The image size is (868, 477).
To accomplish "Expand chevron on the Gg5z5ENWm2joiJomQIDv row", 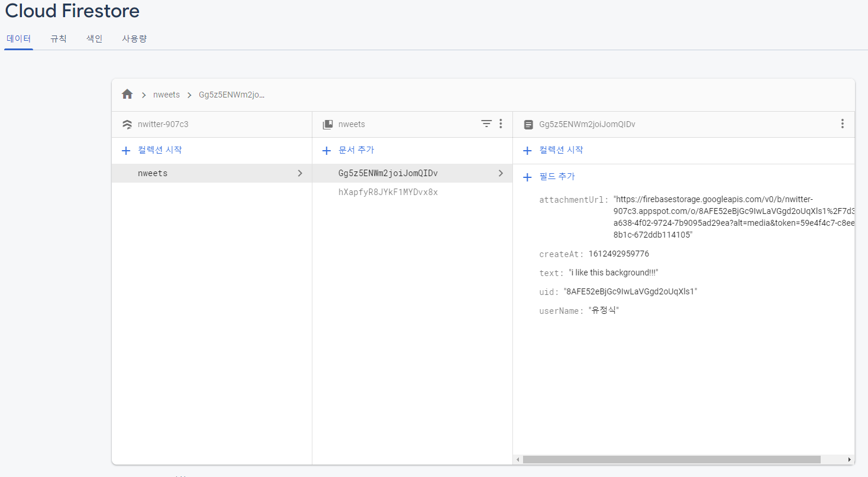I will point(501,173).
